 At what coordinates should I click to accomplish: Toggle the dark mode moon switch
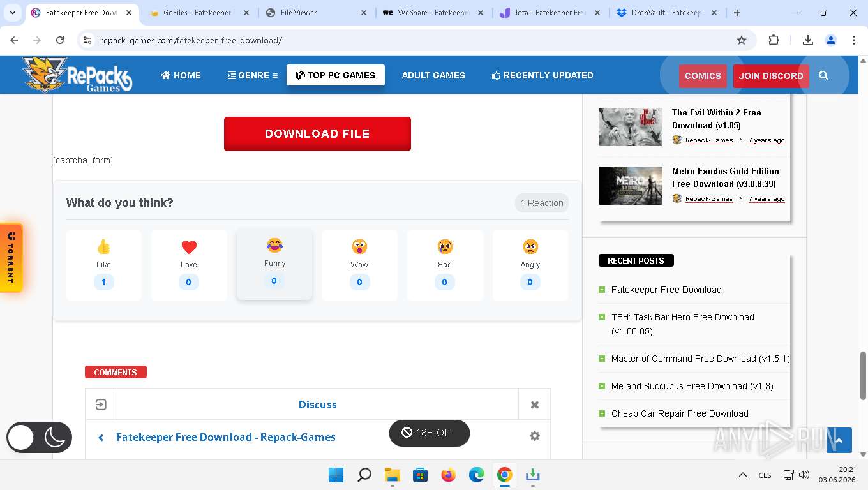[x=40, y=438]
